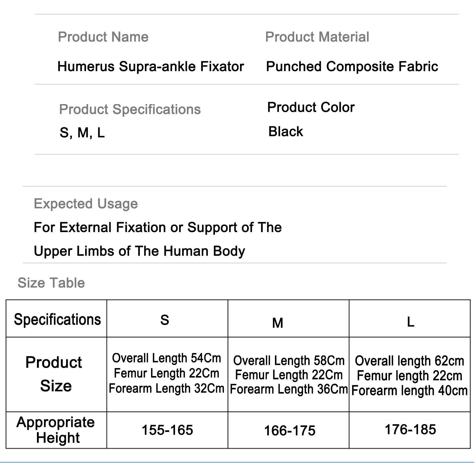
Task: Select the M column header
Action: click(x=278, y=323)
